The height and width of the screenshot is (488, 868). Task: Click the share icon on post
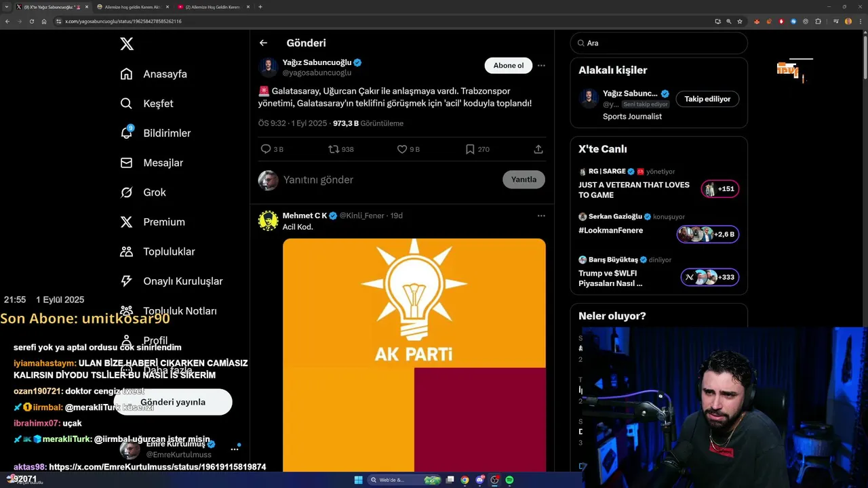538,149
